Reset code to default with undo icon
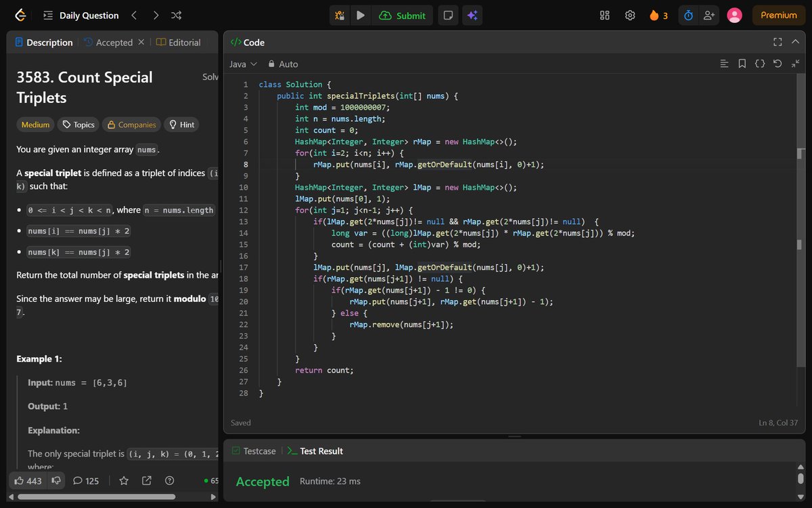 coord(777,64)
